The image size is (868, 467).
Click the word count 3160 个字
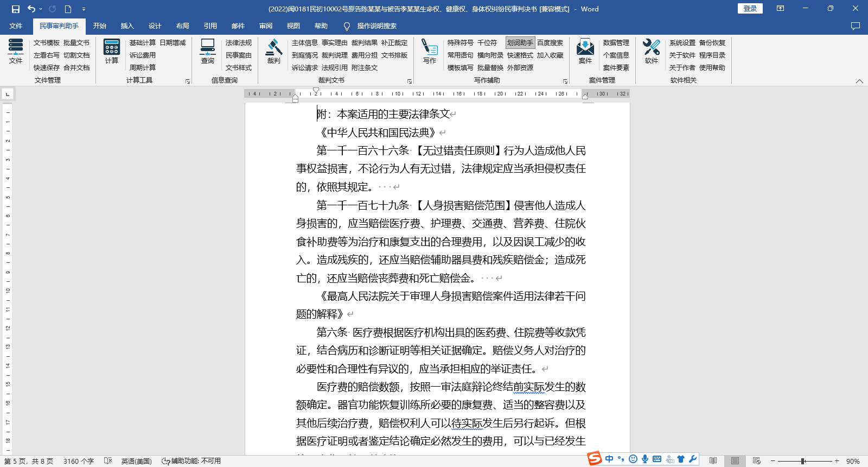[x=79, y=461]
